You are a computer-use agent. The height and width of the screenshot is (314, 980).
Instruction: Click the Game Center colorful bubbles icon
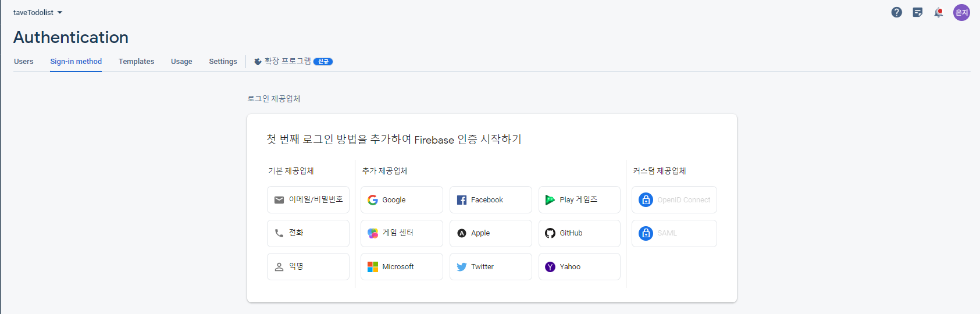[373, 233]
